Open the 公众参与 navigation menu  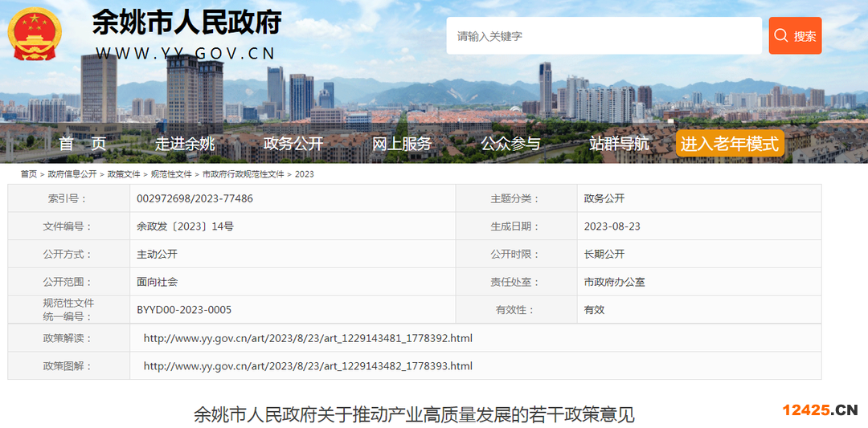510,144
